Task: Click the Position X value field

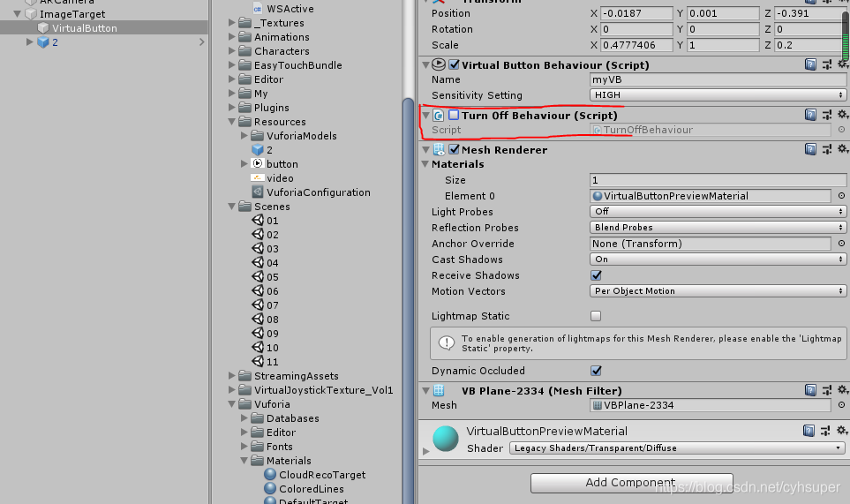Action: pyautogui.click(x=637, y=13)
